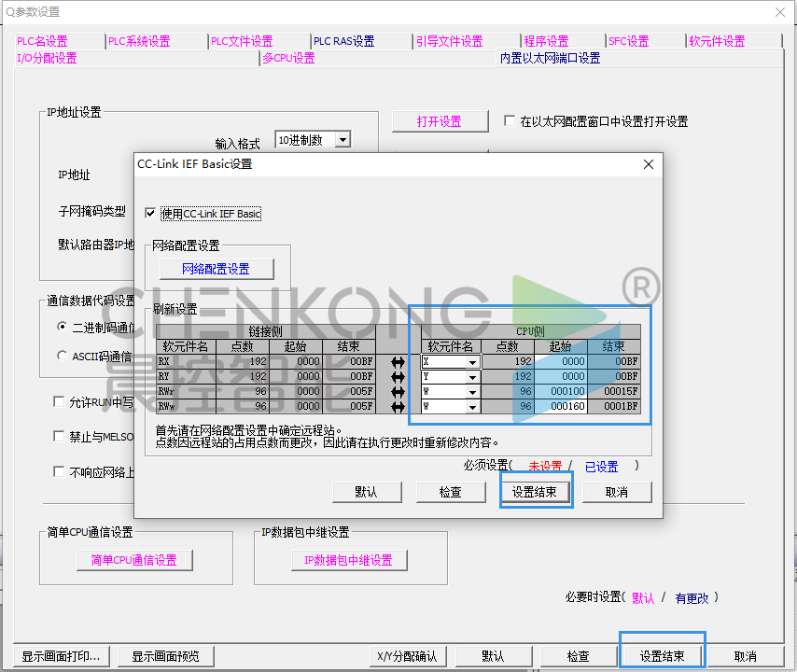The width and height of the screenshot is (797, 672).
Task: Click the RY row link arrow icon
Action: 398,377
